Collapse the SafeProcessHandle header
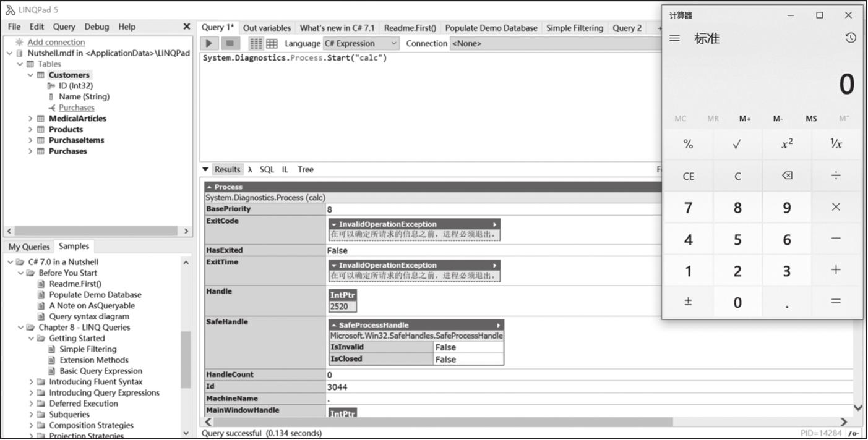The width and height of the screenshot is (868, 440). click(334, 325)
